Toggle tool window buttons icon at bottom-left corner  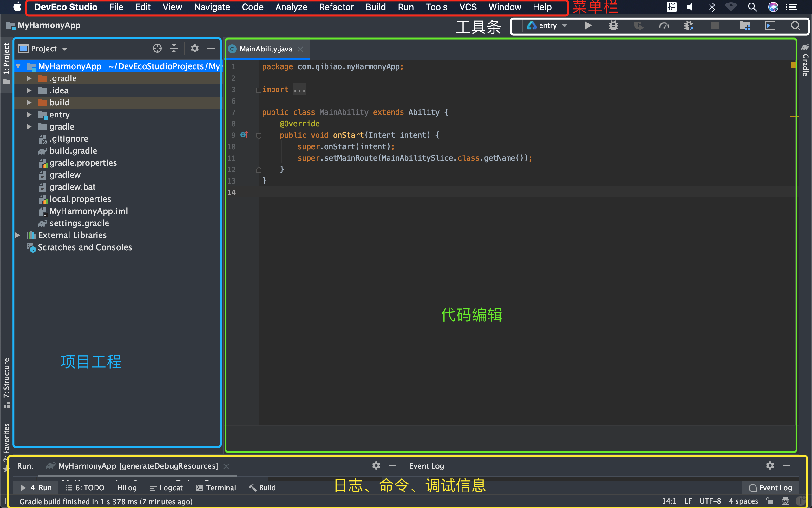7,501
